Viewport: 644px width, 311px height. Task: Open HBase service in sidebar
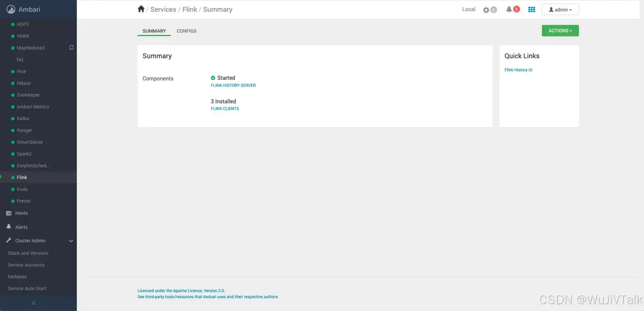pyautogui.click(x=24, y=83)
